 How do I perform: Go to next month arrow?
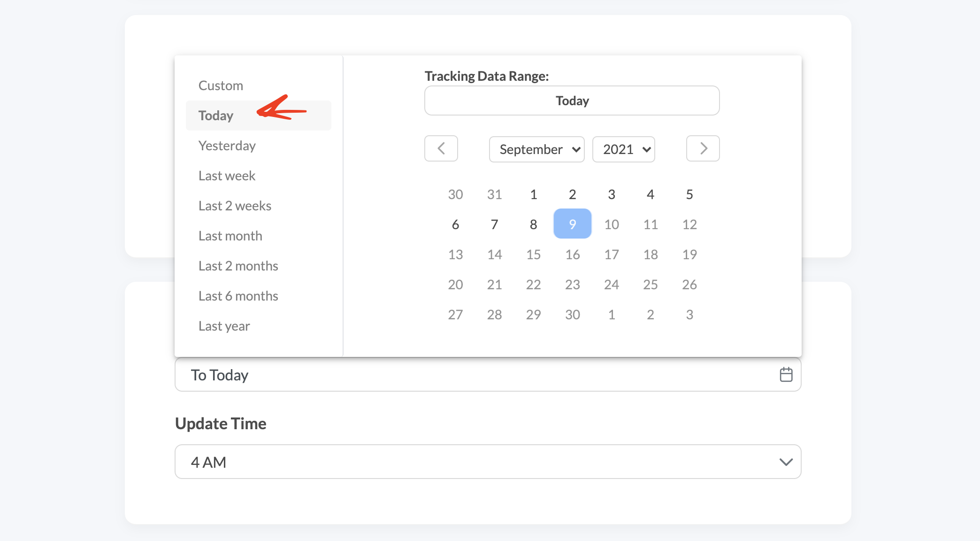point(703,148)
